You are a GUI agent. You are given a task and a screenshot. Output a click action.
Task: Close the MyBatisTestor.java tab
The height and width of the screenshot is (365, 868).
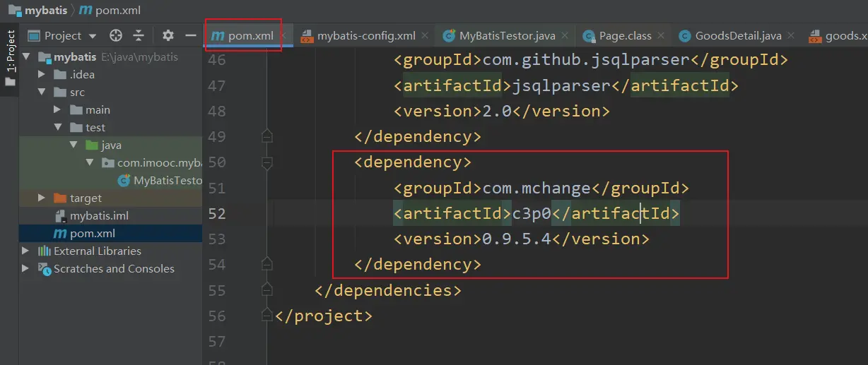(564, 35)
